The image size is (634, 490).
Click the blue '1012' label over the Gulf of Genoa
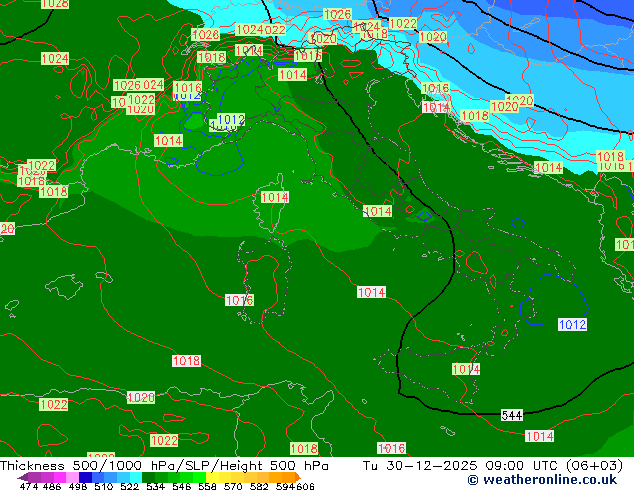click(231, 120)
